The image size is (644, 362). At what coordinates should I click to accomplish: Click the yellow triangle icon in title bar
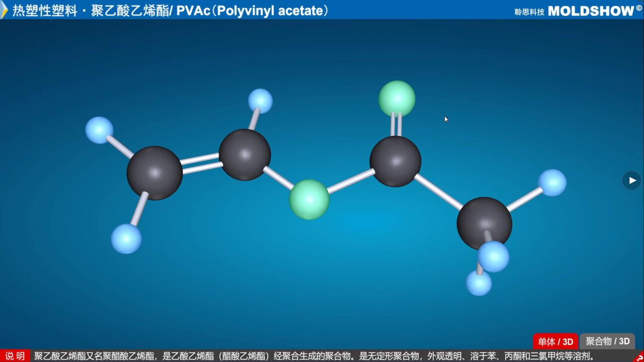tap(5, 10)
